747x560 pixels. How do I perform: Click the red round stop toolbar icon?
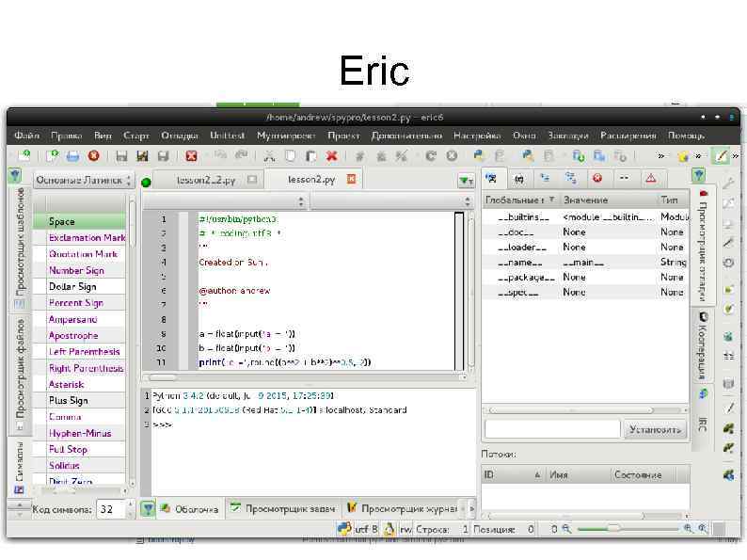[x=94, y=156]
